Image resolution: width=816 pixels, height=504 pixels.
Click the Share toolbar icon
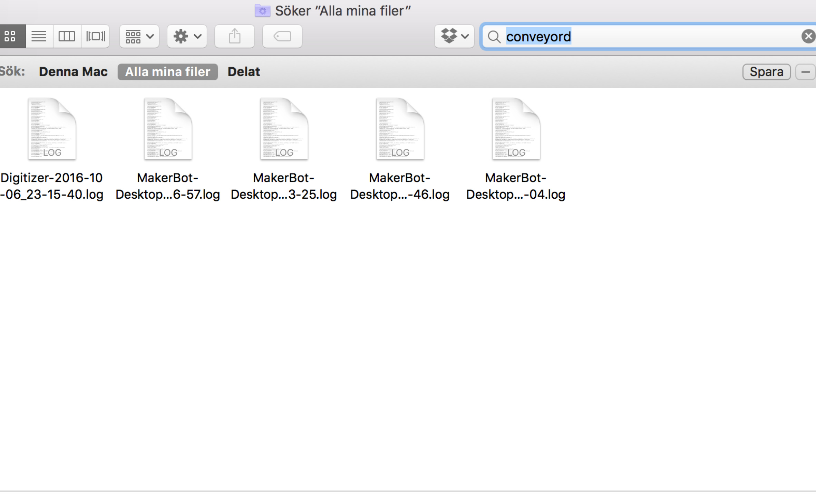point(235,36)
